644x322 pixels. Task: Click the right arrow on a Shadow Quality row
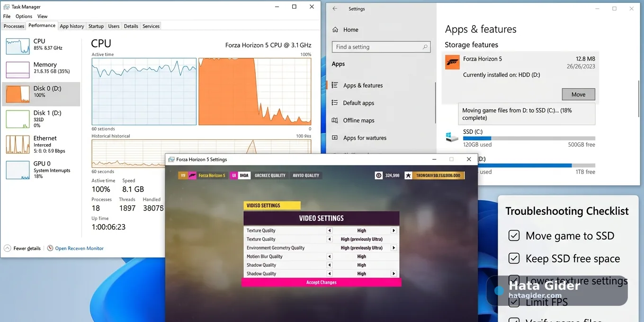[x=394, y=274]
